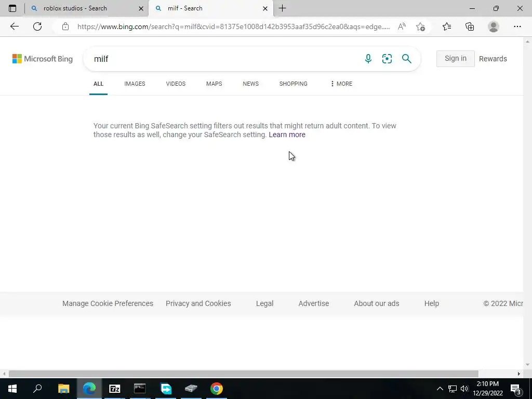Open the notification center icon
The width and height of the screenshot is (532, 399).
pyautogui.click(x=516, y=389)
